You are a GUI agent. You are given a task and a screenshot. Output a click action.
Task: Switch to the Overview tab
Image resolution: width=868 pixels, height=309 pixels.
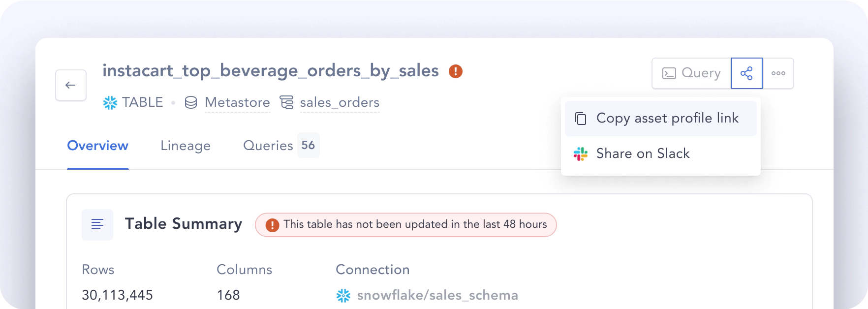pos(97,146)
